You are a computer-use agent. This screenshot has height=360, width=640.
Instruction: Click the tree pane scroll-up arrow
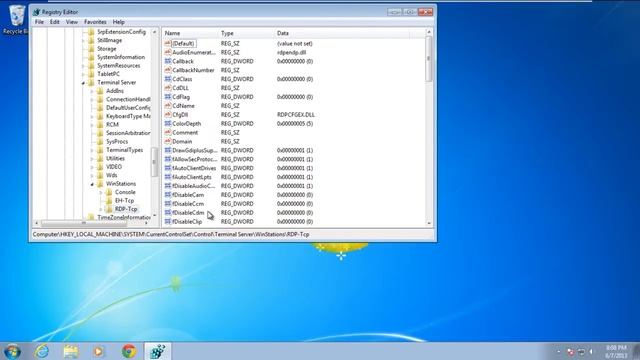[154, 32]
